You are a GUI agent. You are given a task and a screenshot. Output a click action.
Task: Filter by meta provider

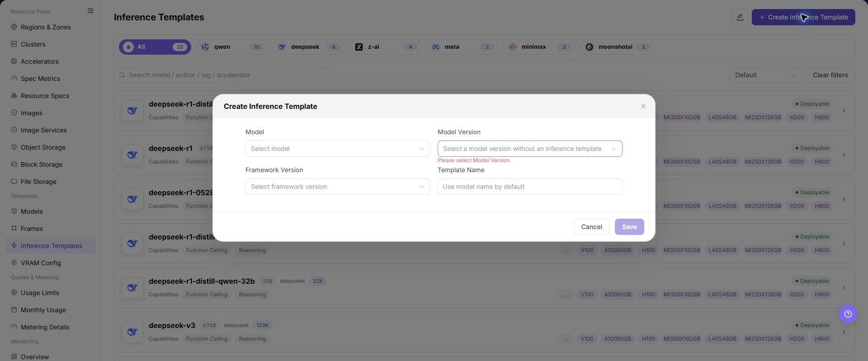tap(462, 47)
